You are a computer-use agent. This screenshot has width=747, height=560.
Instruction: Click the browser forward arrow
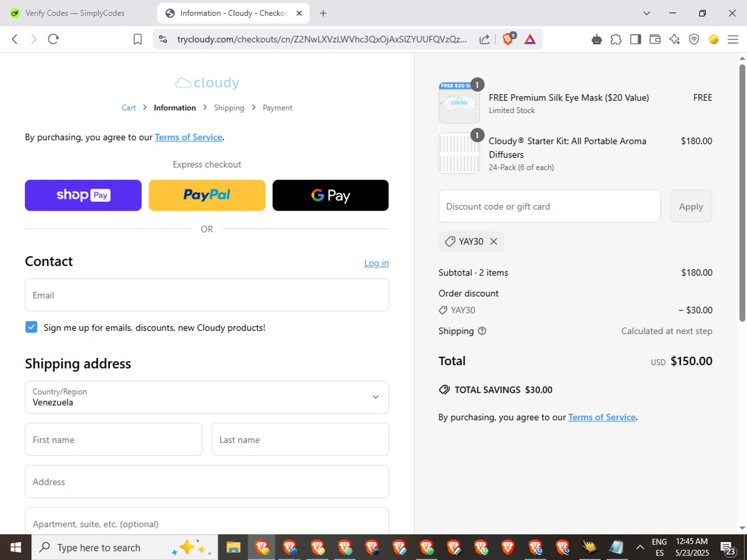tap(34, 39)
